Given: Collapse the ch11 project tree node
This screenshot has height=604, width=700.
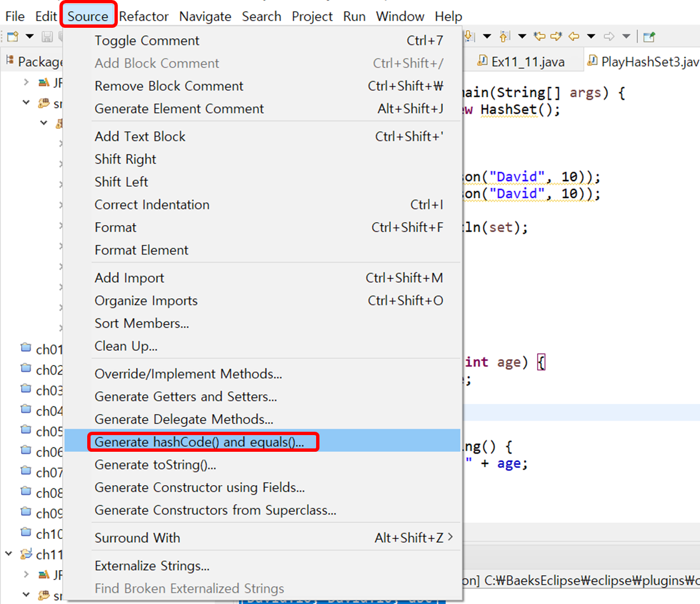Looking at the screenshot, I should tap(9, 553).
